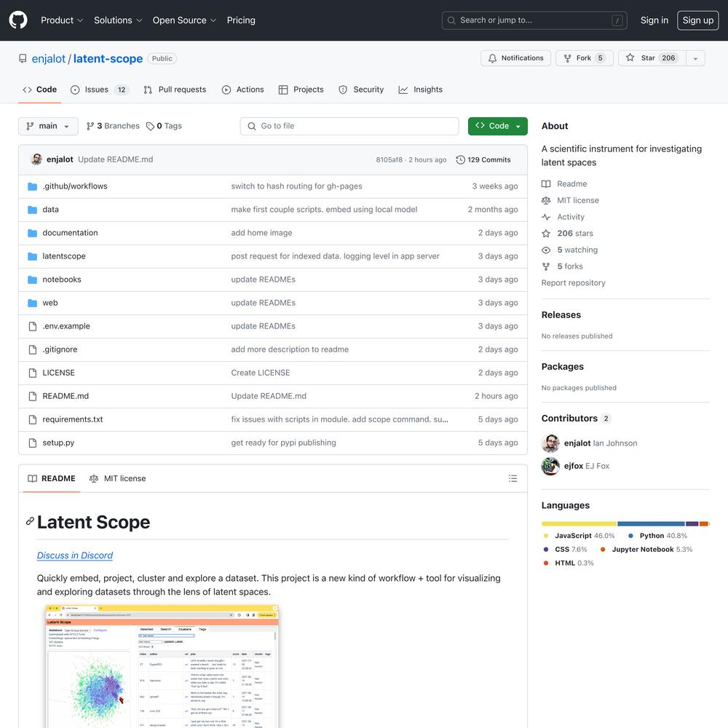728x728 pixels.
Task: Switch to the Issues tab
Action: pyautogui.click(x=99, y=90)
